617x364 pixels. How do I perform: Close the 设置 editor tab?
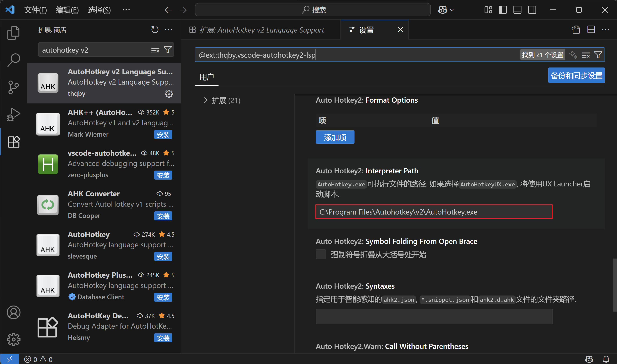(400, 30)
